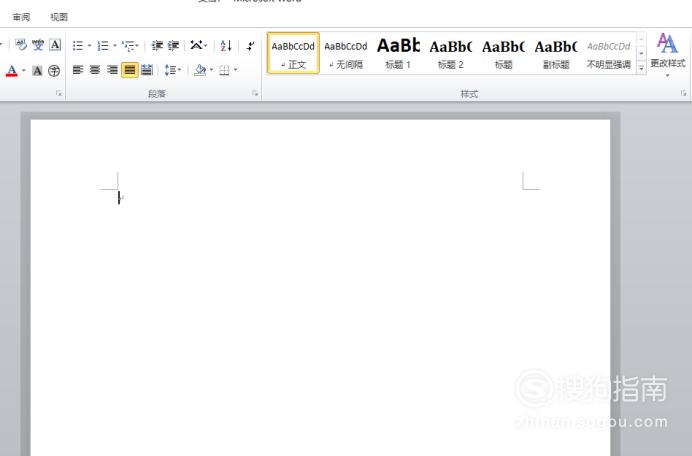Expand the full styles gallery with More
Image resolution: width=692 pixels, height=456 pixels.
tap(641, 68)
